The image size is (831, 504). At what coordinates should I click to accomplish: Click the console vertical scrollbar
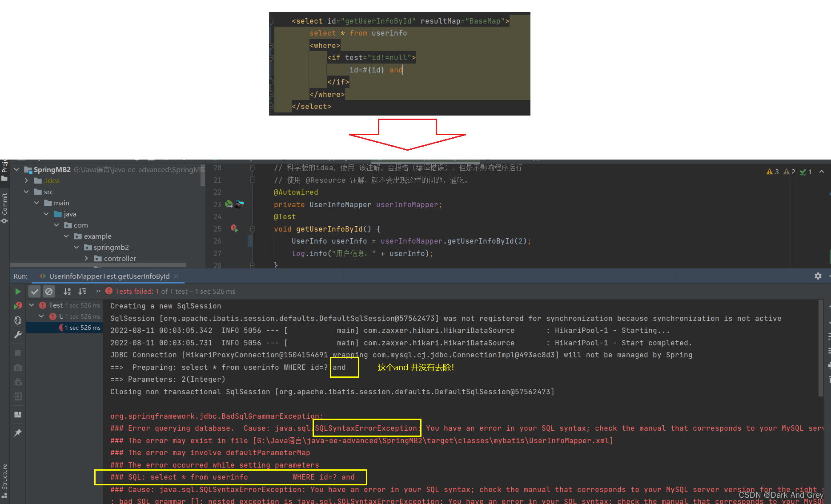pos(820,348)
